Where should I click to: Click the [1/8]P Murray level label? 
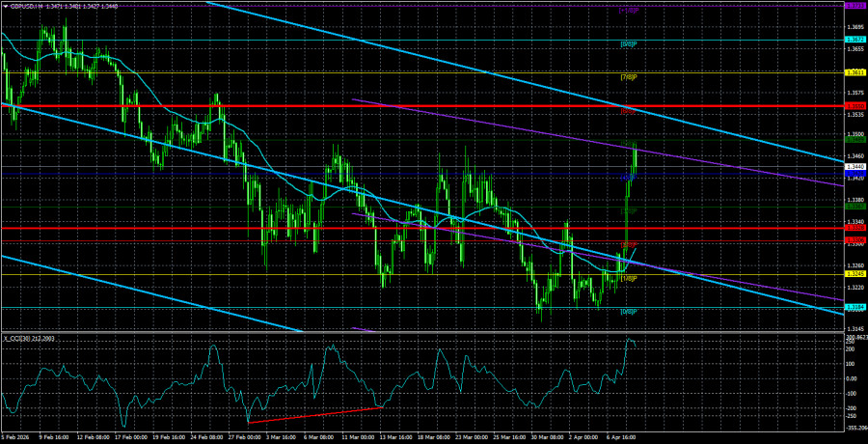pyautogui.click(x=629, y=278)
